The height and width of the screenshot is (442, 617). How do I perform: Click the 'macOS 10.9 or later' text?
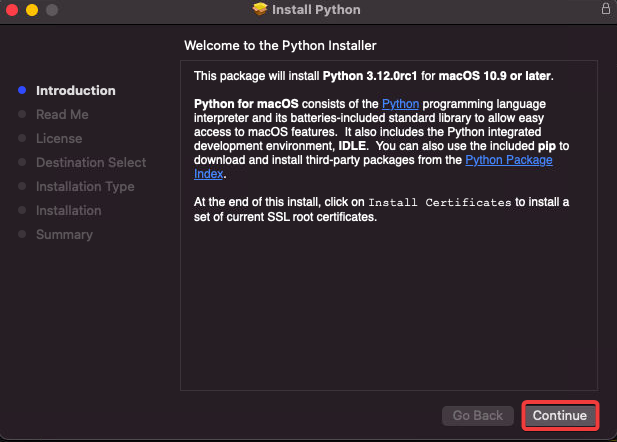(495, 76)
